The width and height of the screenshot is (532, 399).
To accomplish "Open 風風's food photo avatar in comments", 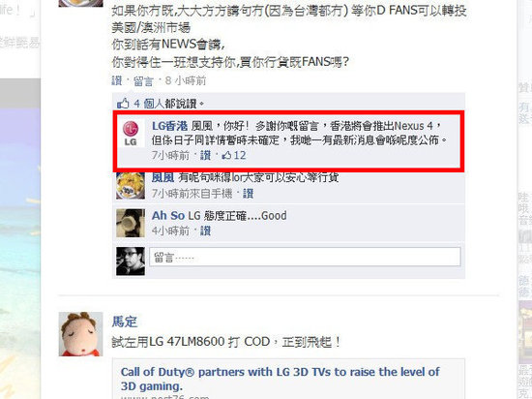I will [x=131, y=185].
